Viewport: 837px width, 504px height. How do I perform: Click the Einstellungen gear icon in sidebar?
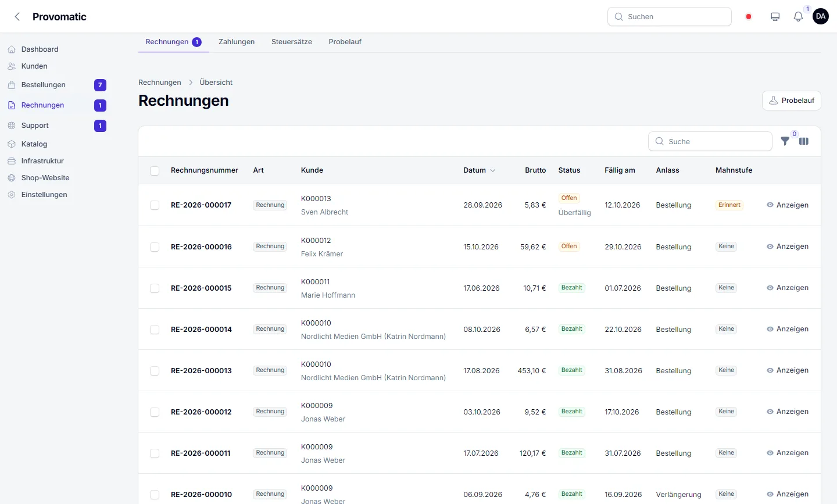coord(12,195)
